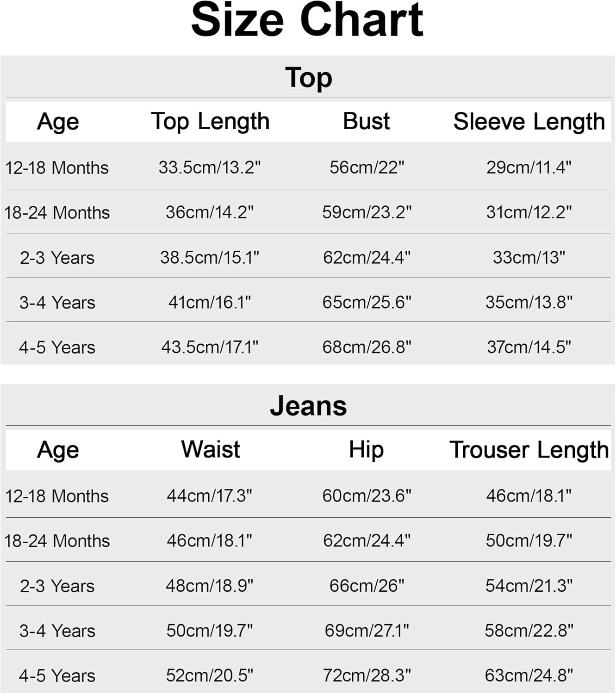Viewport: 616px width, 694px height.
Task: Click the 66cm/26" hip value
Action: (367, 586)
